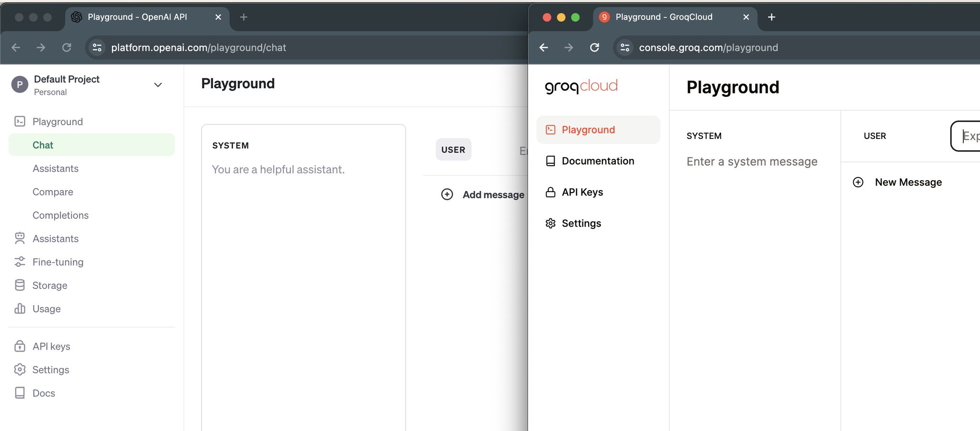Select Chat in the OpenAI sidebar
Viewport: 980px width, 431px height.
coord(91,145)
